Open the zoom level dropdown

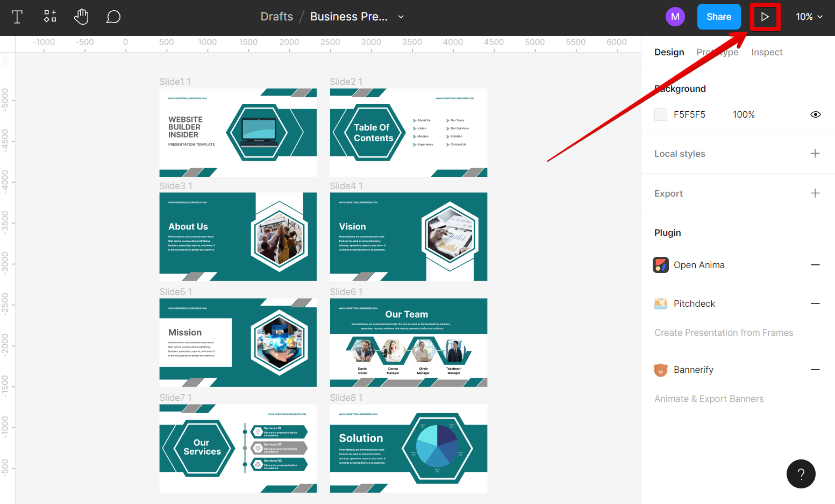pos(809,17)
